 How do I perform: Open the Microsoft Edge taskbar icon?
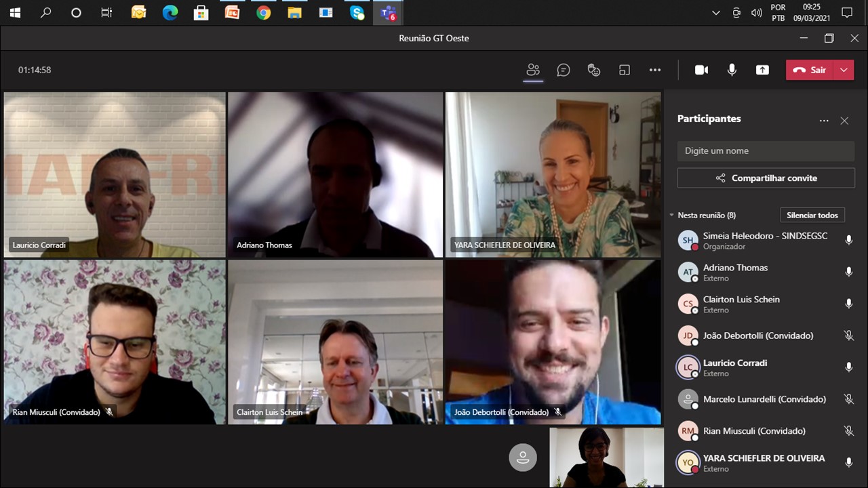coord(170,13)
